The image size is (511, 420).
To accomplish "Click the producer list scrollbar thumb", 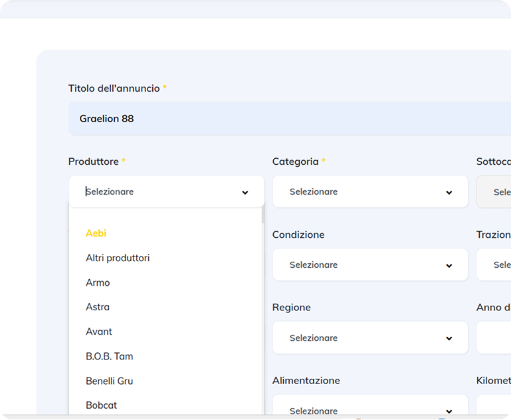I will [x=262, y=215].
